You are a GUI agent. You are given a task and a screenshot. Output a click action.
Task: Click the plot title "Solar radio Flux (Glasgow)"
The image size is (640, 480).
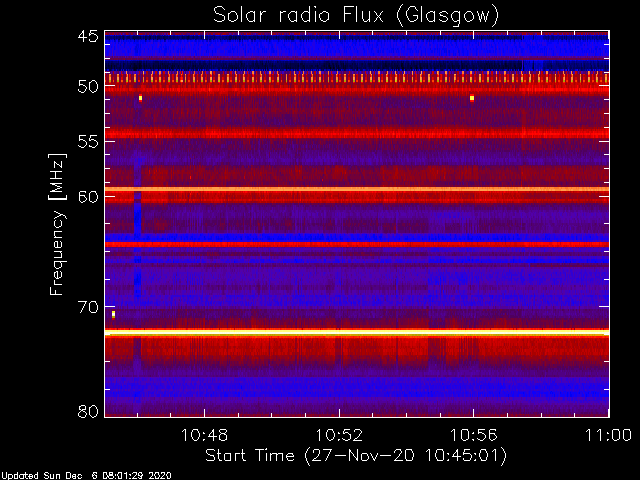(x=356, y=16)
